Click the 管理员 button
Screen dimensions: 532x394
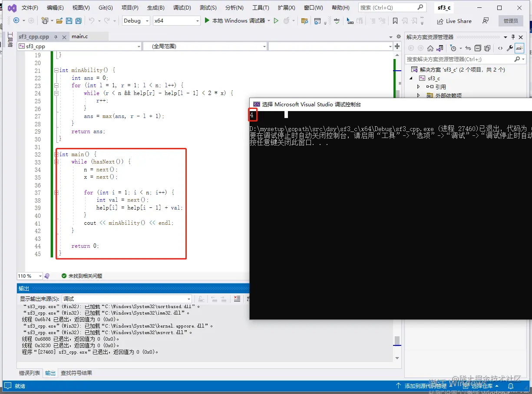[x=511, y=21]
